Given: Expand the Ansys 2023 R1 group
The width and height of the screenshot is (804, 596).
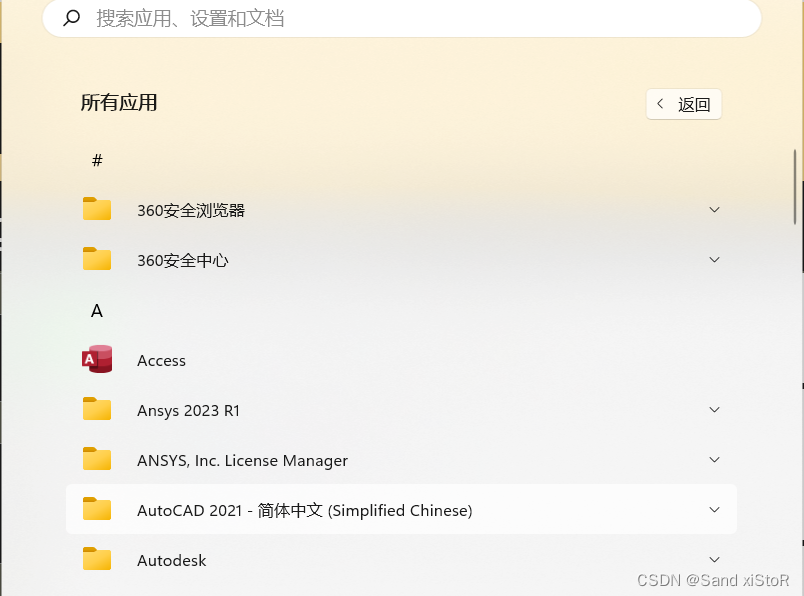Looking at the screenshot, I should click(x=714, y=410).
